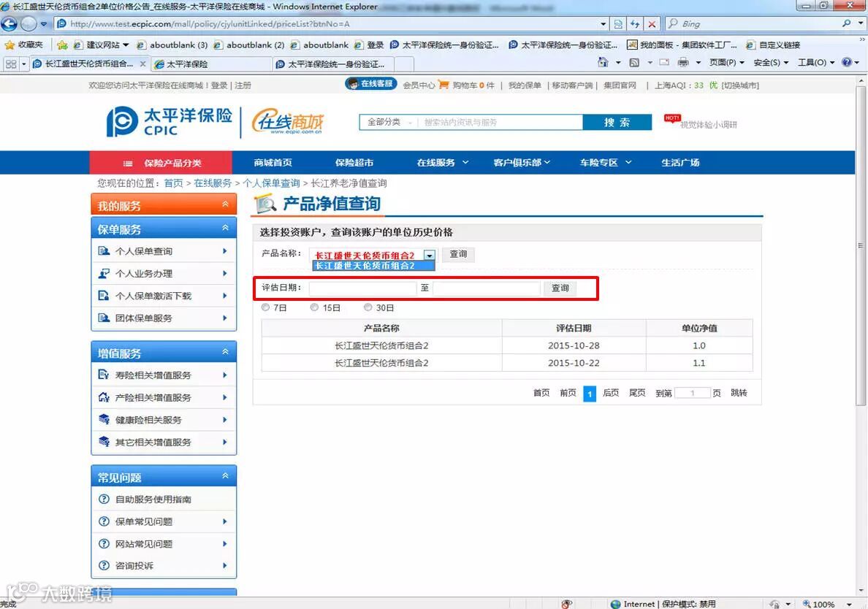
Task: Click 查询 button next to product name
Action: pyautogui.click(x=458, y=254)
